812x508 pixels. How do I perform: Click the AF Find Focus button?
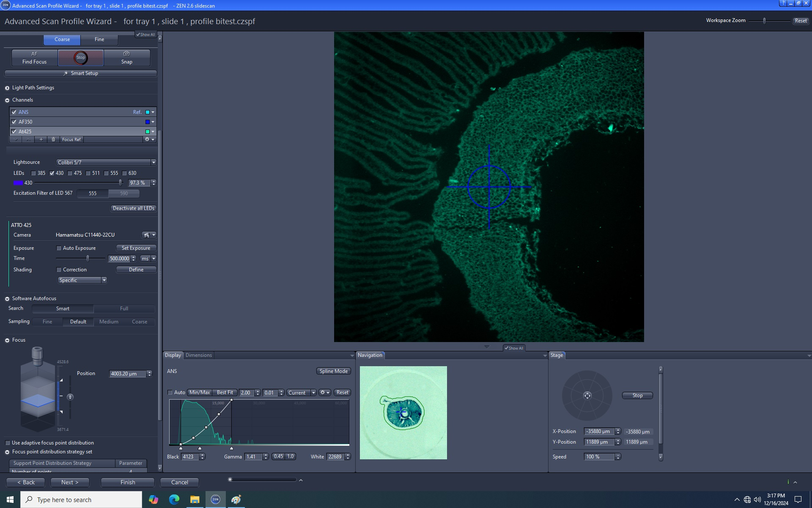click(x=35, y=58)
